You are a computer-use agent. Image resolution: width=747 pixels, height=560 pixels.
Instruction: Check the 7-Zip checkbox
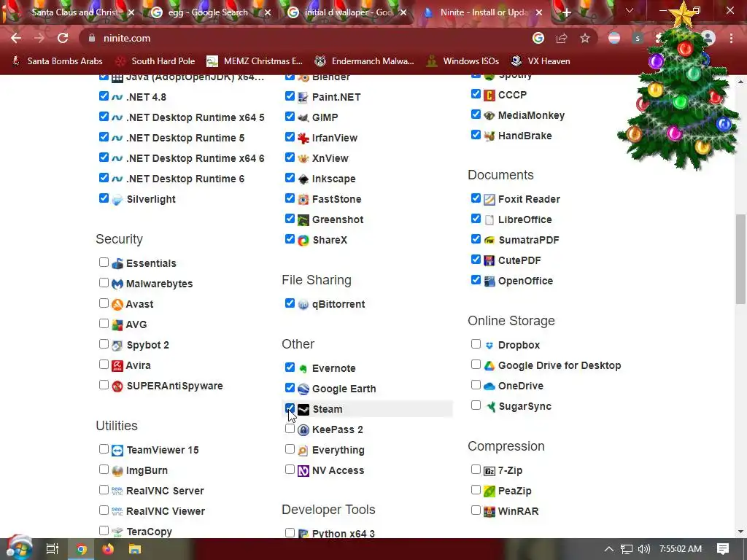click(476, 470)
